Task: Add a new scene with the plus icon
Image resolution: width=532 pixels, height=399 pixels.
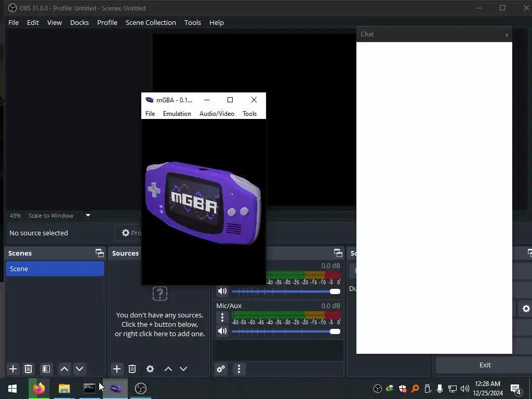Action: [x=13, y=369]
